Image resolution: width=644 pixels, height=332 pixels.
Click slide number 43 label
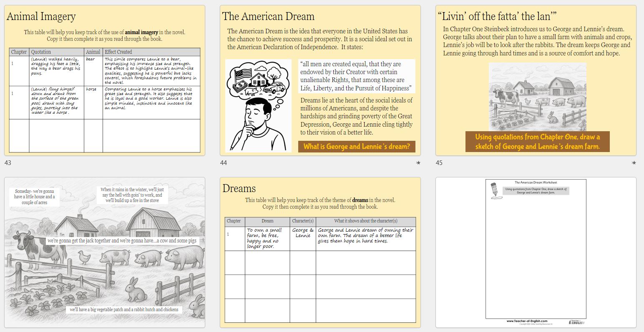[8, 163]
